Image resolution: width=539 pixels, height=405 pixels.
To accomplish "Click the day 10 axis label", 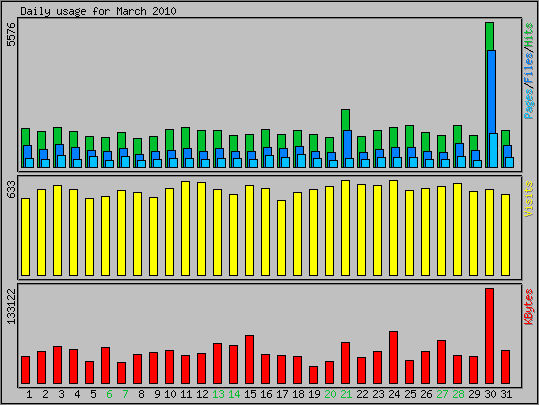I will [170, 394].
